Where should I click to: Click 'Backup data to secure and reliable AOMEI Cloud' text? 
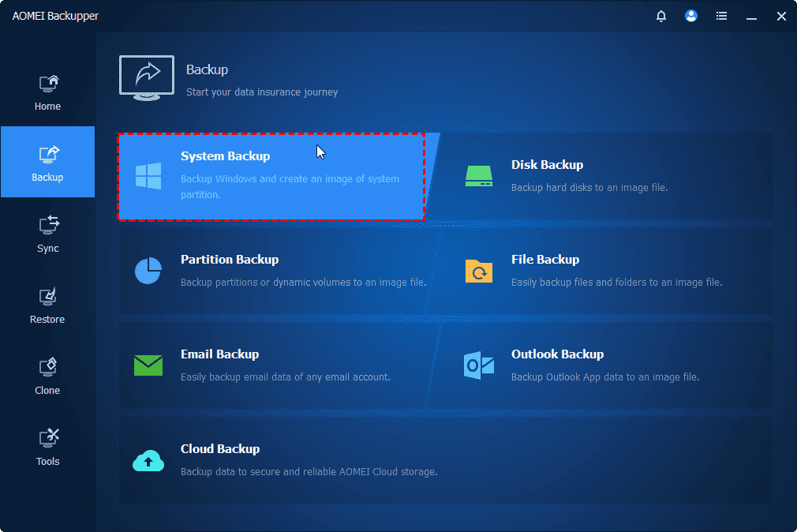click(309, 472)
